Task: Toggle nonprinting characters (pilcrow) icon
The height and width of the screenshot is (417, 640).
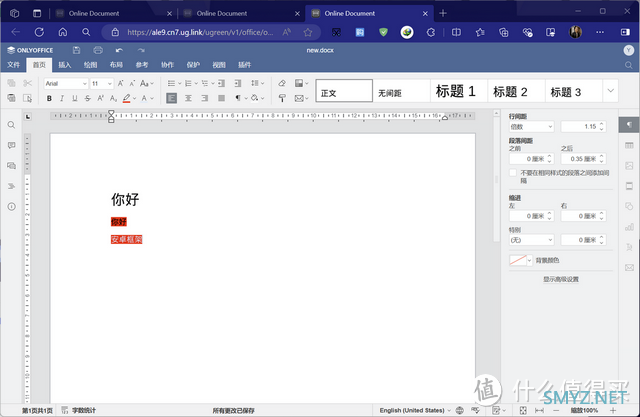Action: coord(239,99)
